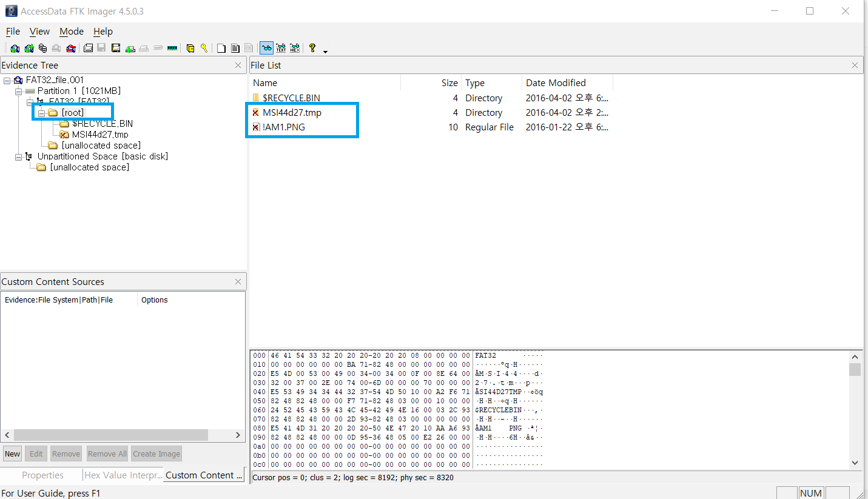The image size is (868, 499).
Task: Click the grayed Create Image button
Action: point(156,454)
